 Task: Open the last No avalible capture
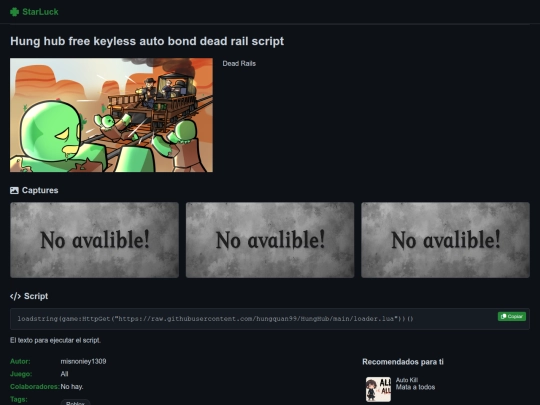[445, 240]
